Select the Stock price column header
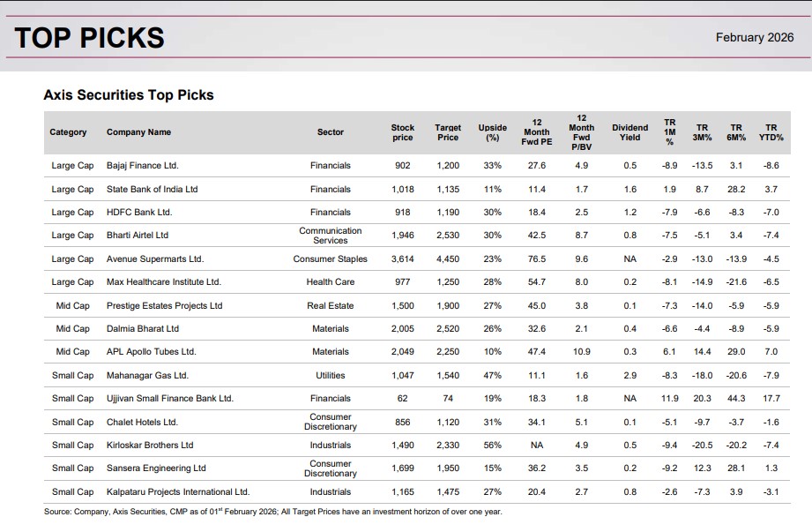 tap(402, 131)
